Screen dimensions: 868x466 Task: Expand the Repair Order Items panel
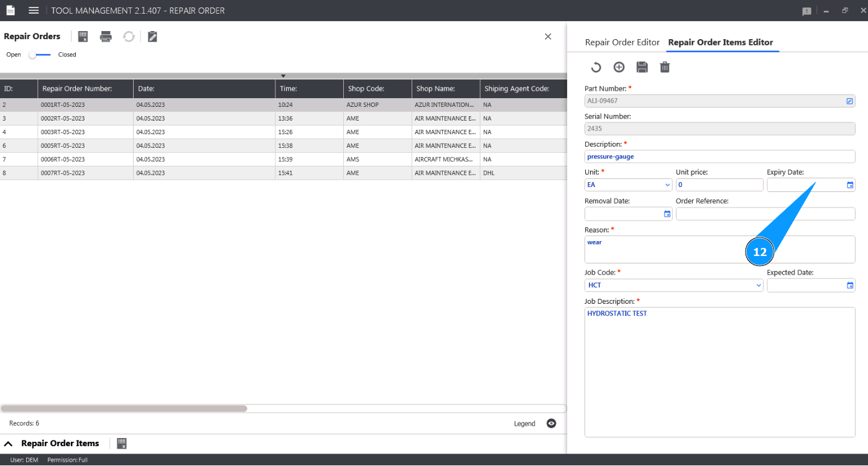[x=9, y=444]
